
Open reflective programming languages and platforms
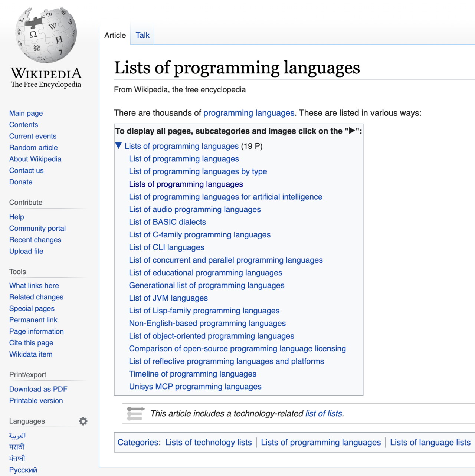pyautogui.click(x=226, y=361)
